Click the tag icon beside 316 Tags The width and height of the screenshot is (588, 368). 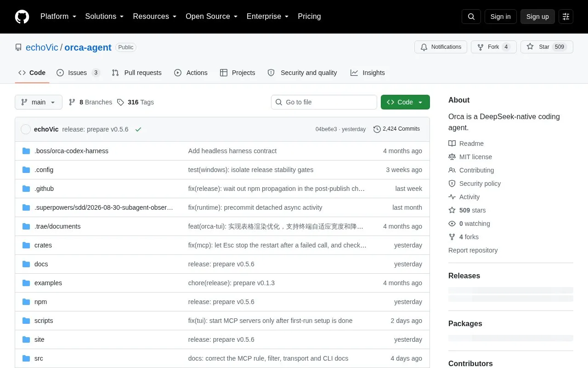tap(120, 102)
